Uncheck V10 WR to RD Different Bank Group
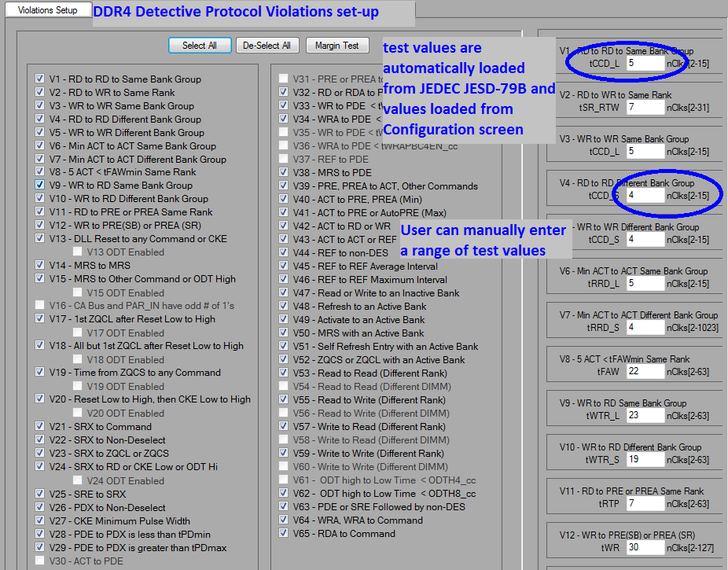The image size is (728, 570). [40, 198]
